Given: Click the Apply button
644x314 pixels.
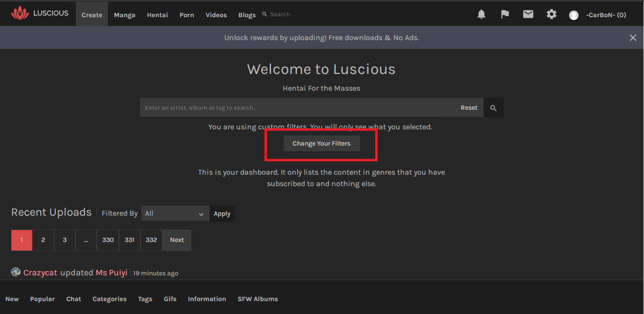Looking at the screenshot, I should [222, 213].
